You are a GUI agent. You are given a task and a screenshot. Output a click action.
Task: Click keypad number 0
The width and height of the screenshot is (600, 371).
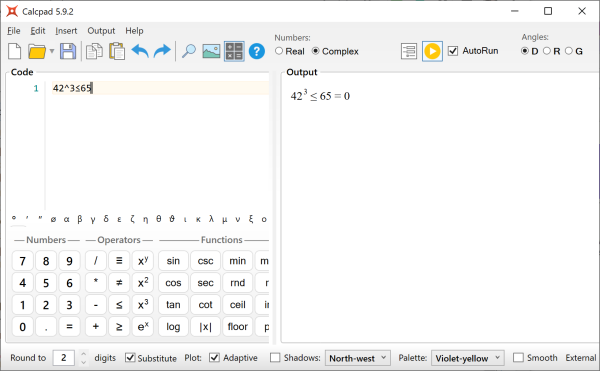coord(23,327)
